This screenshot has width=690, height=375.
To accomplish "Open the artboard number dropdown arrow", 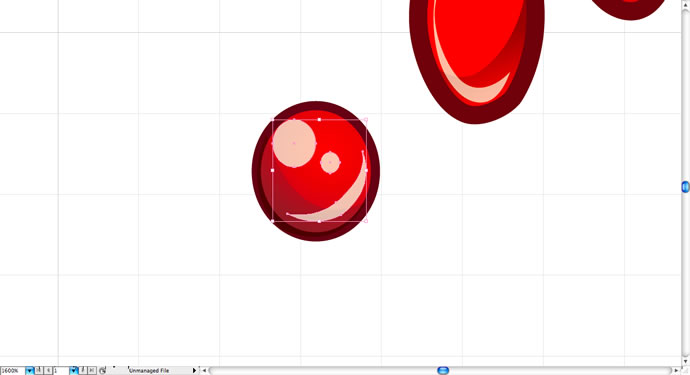I will pyautogui.click(x=73, y=371).
